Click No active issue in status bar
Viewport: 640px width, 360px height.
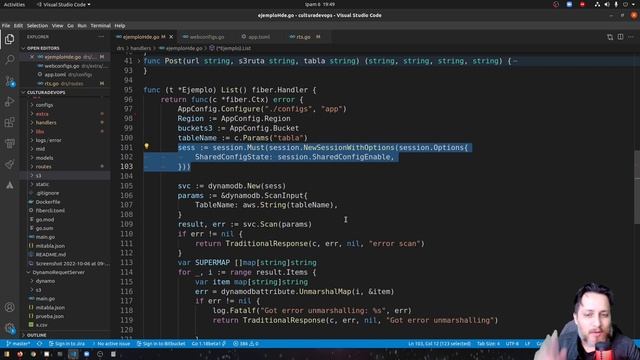coord(111,344)
